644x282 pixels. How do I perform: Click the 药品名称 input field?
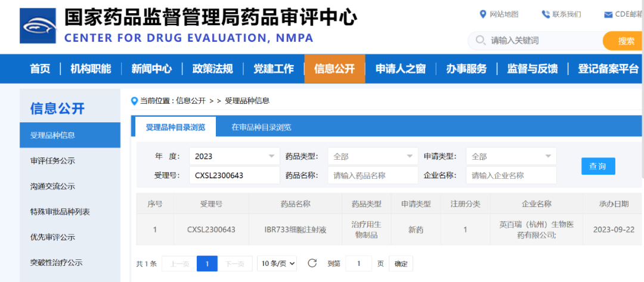pos(373,175)
